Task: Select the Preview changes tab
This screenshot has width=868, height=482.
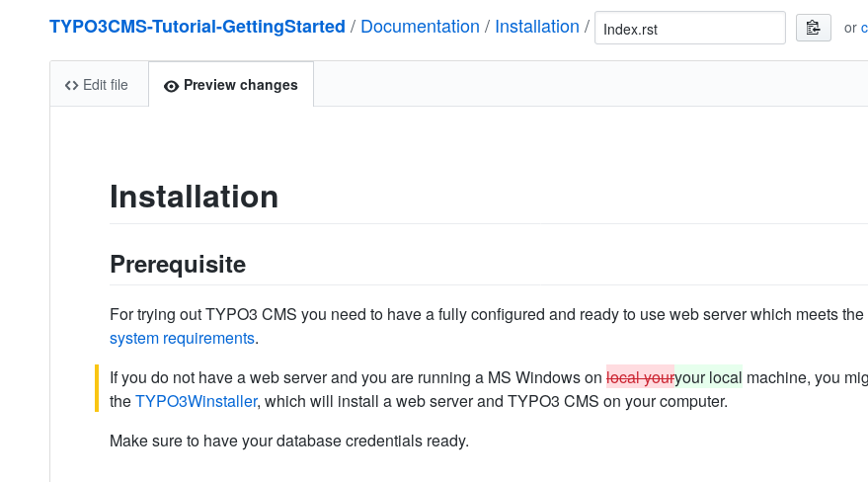Action: tap(231, 85)
